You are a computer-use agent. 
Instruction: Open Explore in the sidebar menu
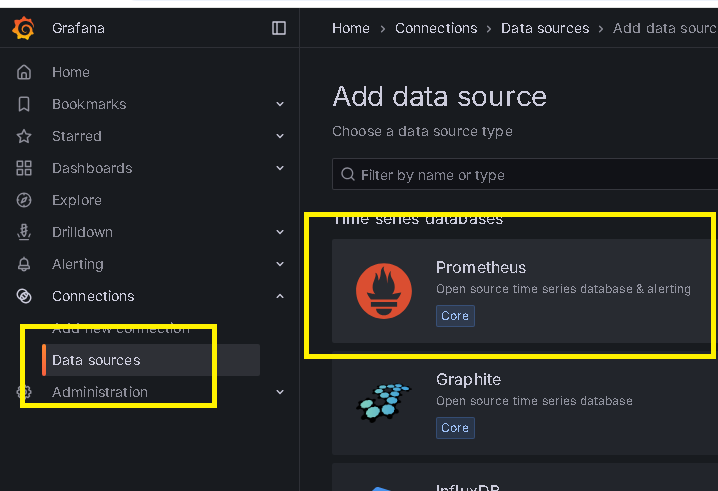[x=77, y=200]
